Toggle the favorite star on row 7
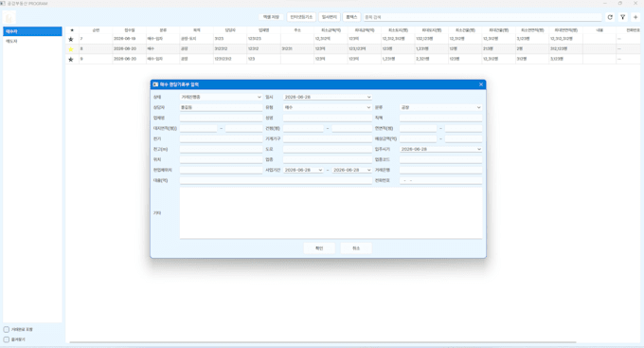 [71, 39]
